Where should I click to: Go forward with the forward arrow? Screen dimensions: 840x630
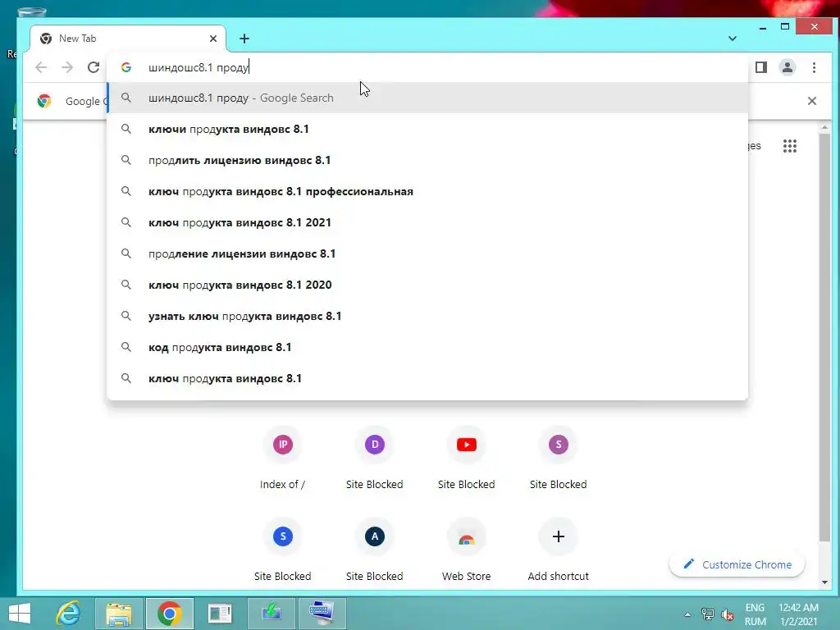[67, 67]
